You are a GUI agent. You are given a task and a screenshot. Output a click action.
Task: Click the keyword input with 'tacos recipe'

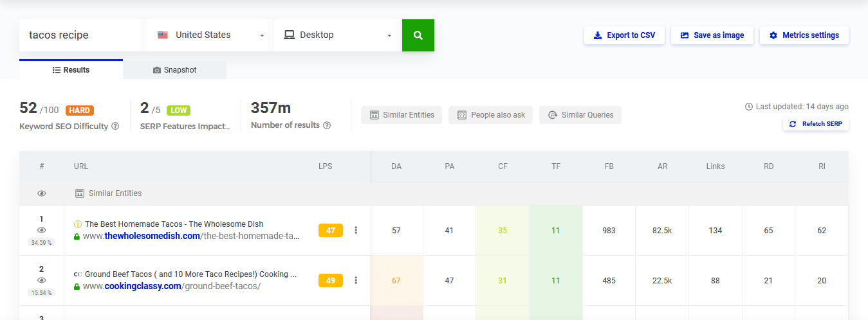(x=80, y=35)
